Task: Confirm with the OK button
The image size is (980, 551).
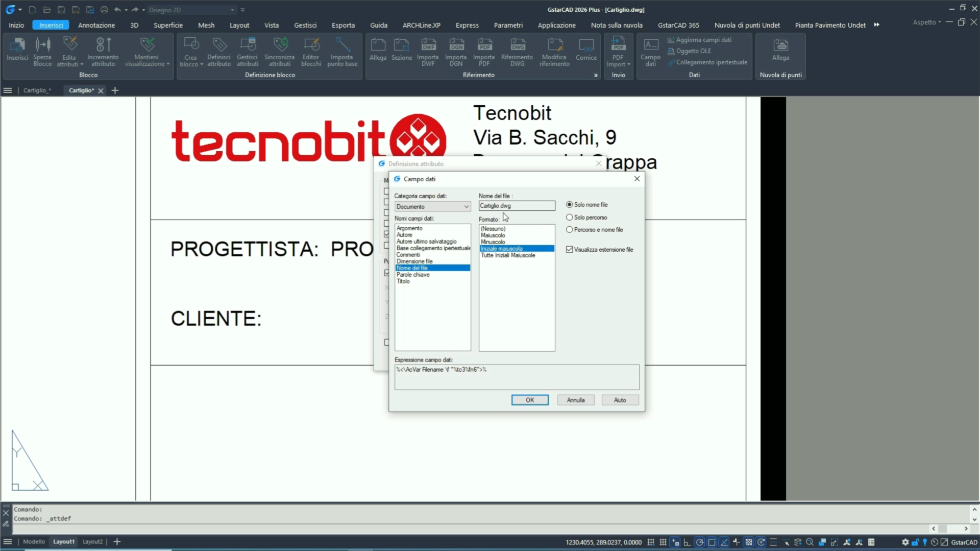Action: 530,400
